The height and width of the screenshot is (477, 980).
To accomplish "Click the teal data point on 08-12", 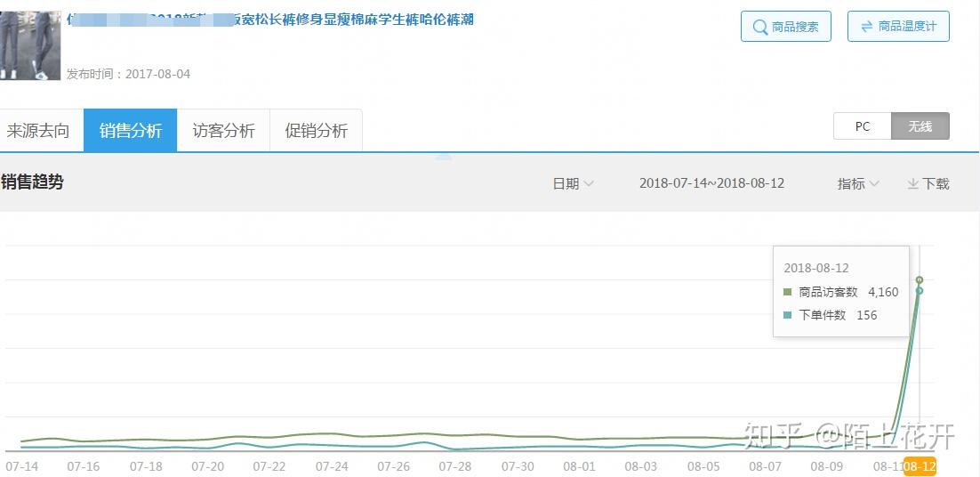I will (920, 290).
